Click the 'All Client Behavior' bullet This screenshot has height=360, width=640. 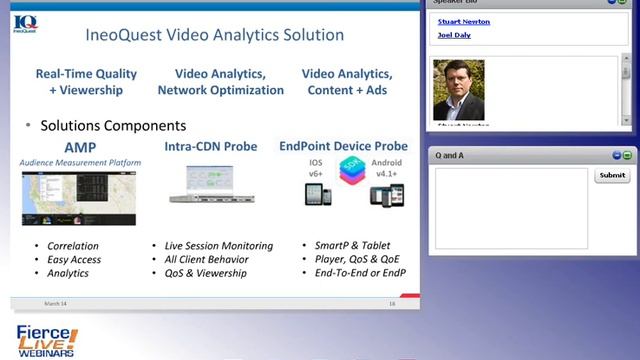[x=207, y=259]
